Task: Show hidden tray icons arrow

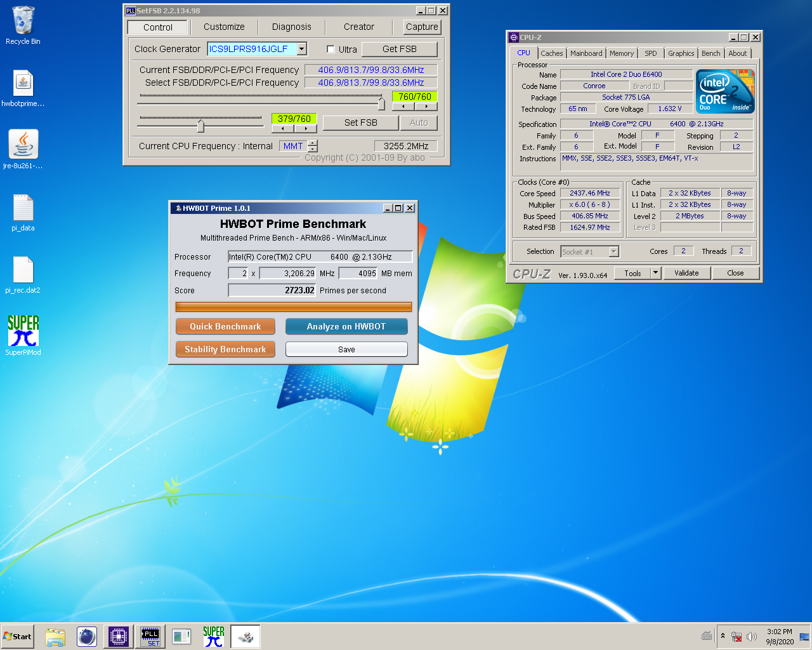Action: tap(723, 636)
